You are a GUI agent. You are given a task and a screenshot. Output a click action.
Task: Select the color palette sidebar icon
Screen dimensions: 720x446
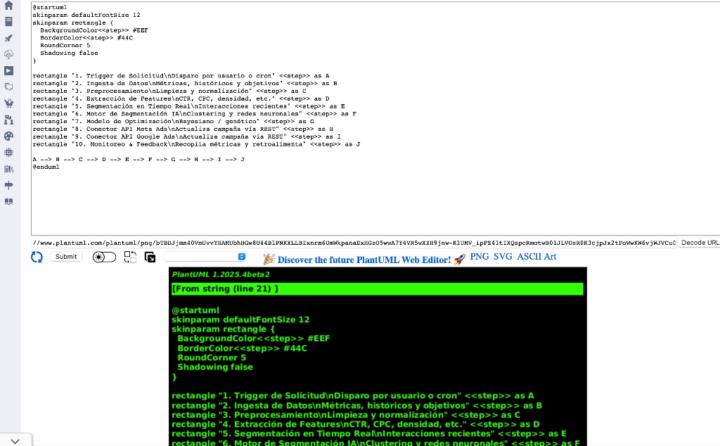click(9, 136)
